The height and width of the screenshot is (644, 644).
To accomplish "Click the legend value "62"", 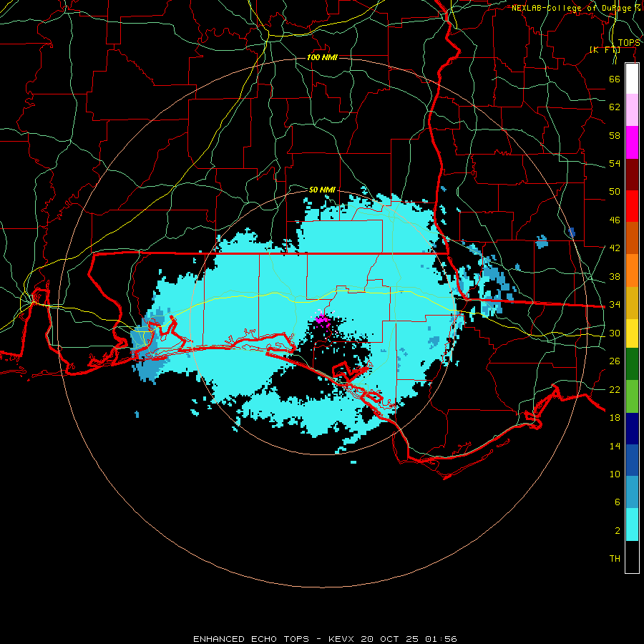I will [x=615, y=107].
